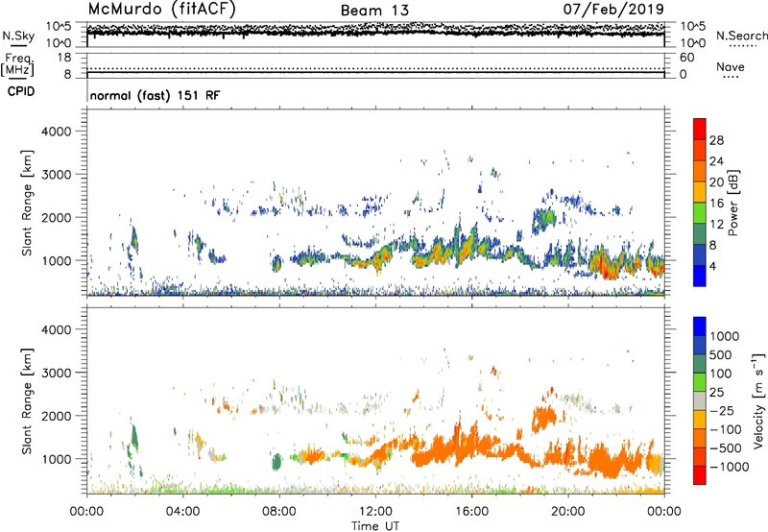Click the '16' label on power colorbar
The image size is (768, 532).
click(716, 204)
